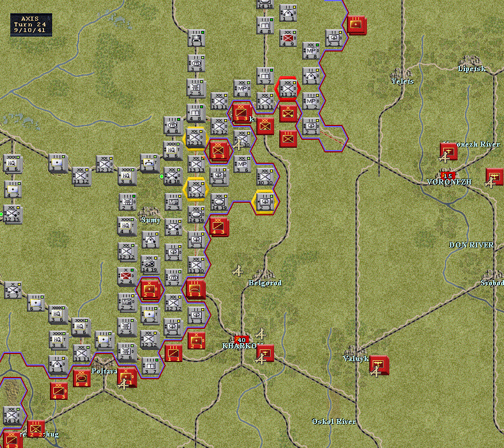Select the yellow-highlighted 2-1 battalion counter
This screenshot has height=448, width=504.
265,202
